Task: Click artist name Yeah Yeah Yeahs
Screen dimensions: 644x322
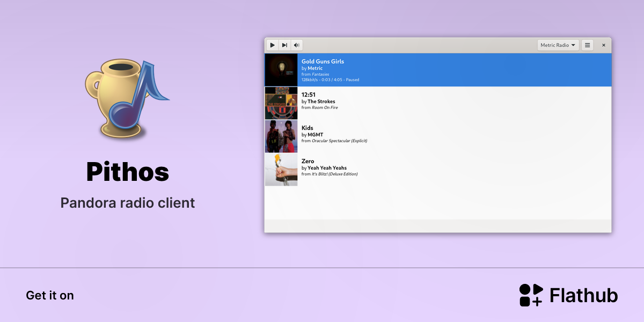Action: point(327,168)
